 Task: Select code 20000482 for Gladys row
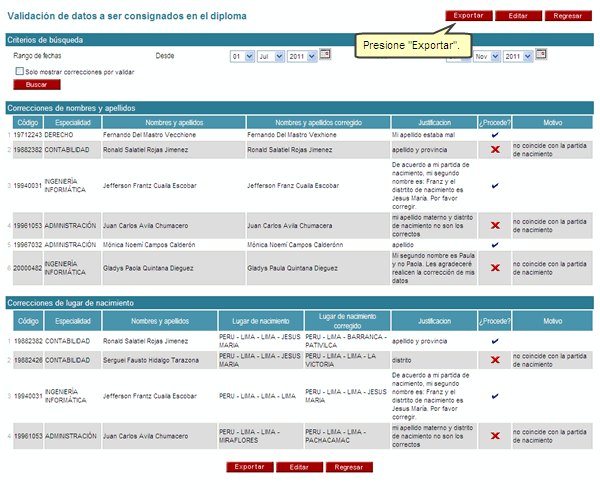click(28, 268)
